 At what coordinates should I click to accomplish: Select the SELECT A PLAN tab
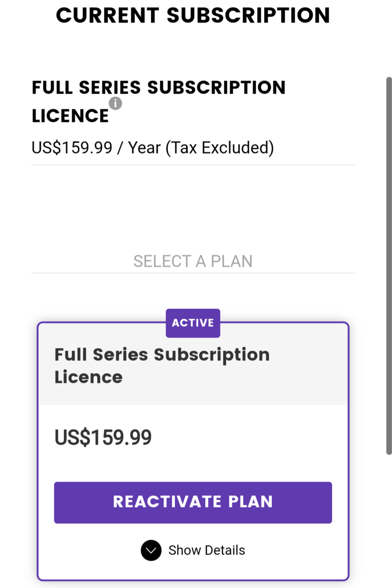193,261
